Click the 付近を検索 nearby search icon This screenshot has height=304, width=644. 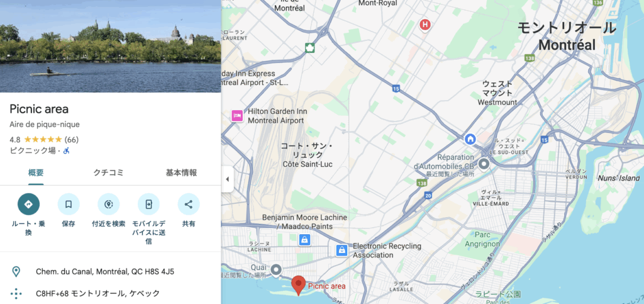(108, 204)
